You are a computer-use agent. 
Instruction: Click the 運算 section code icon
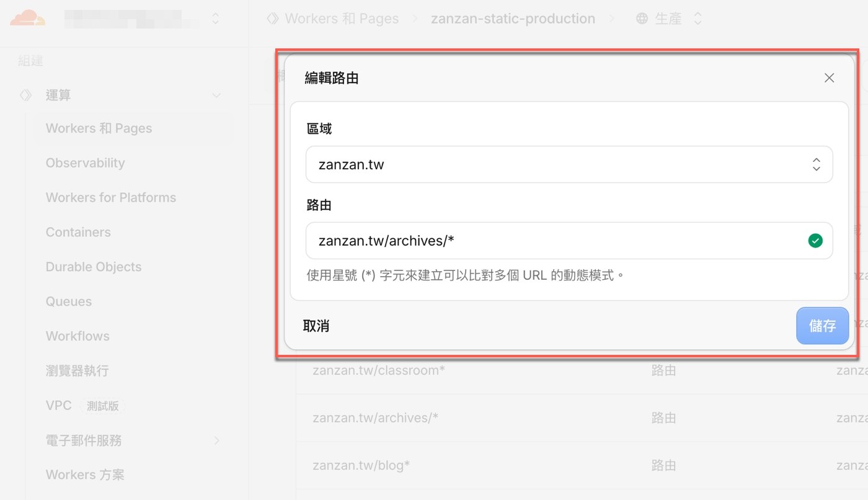pos(25,95)
